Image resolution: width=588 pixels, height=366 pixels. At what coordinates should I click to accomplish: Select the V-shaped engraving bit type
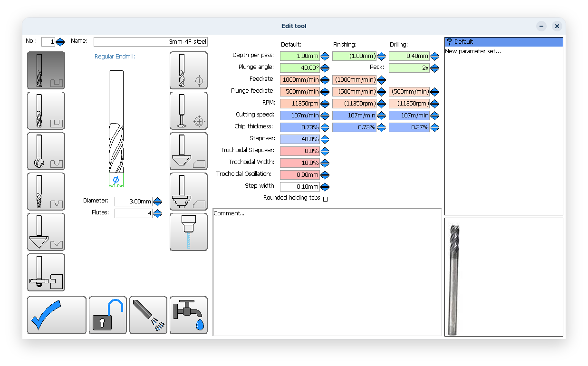[x=46, y=232]
